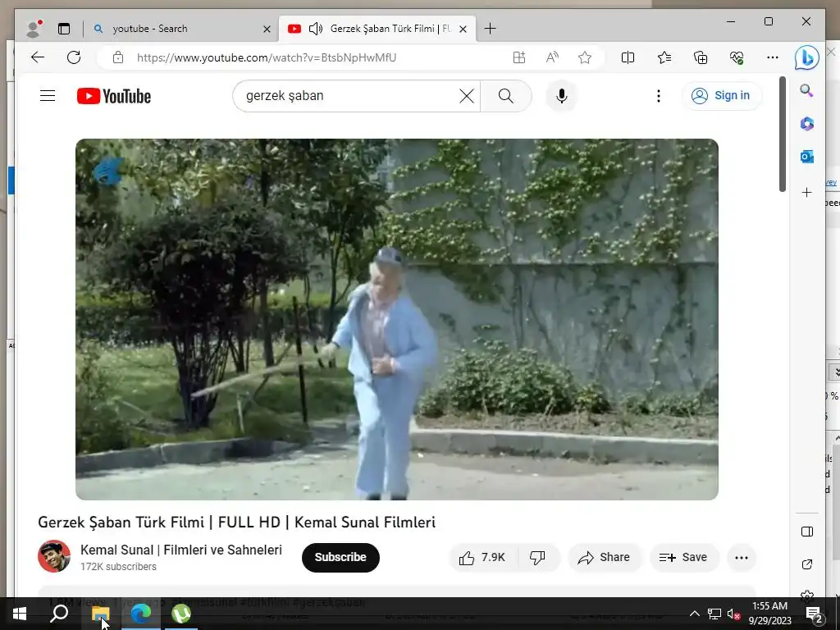
Task: Open File Explorer from the taskbar
Action: click(100, 614)
